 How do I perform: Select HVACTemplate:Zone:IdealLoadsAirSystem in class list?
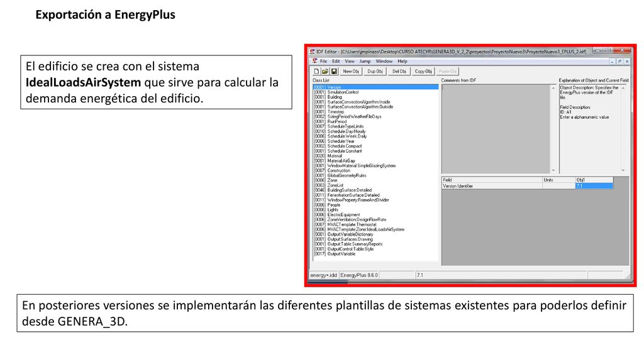pos(359,229)
